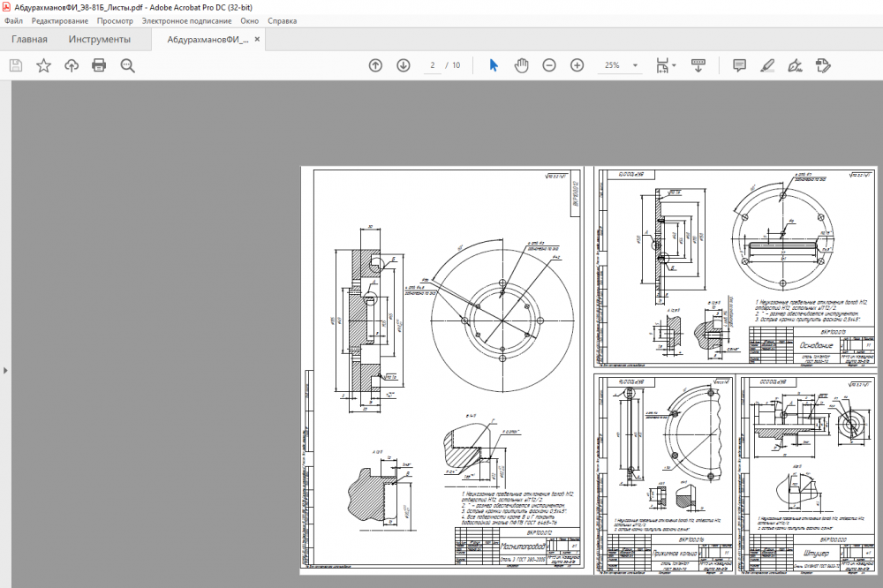Zoom out with minus button
The width and height of the screenshot is (883, 588).
point(549,65)
